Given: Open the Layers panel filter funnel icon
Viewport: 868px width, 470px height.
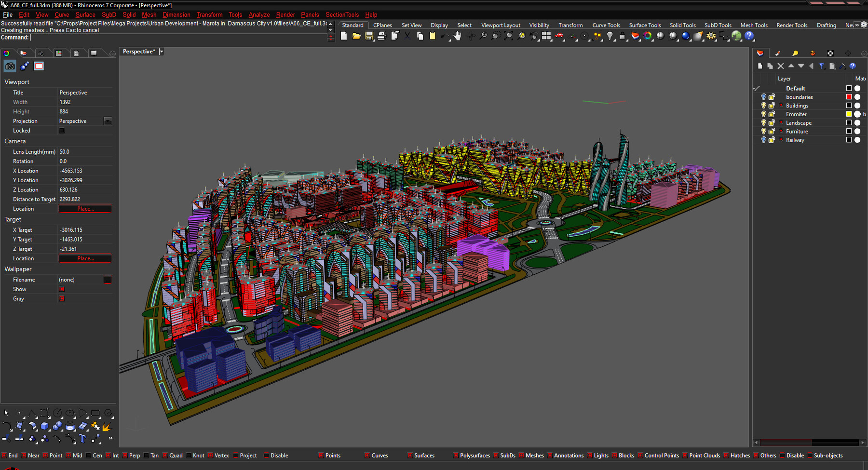Looking at the screenshot, I should pyautogui.click(x=822, y=66).
